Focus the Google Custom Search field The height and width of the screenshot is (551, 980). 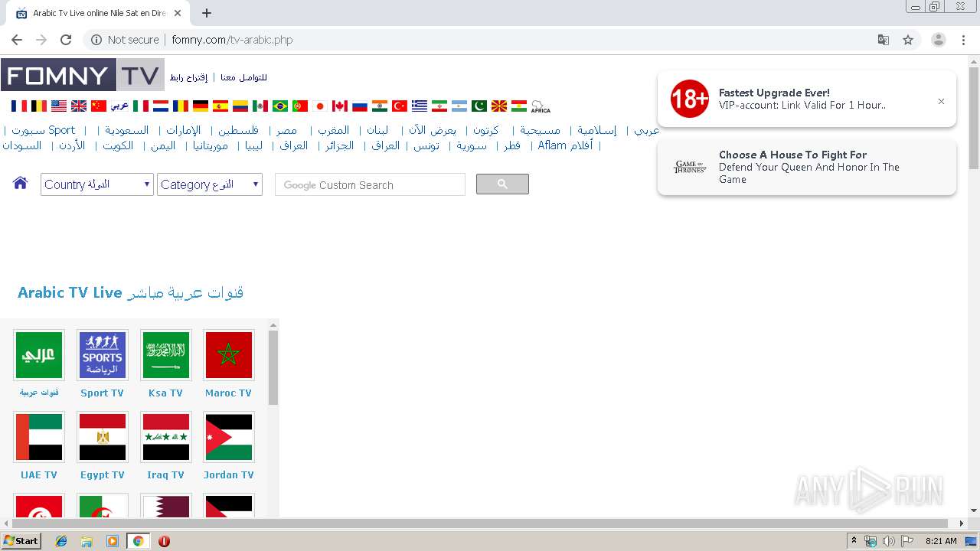click(370, 184)
